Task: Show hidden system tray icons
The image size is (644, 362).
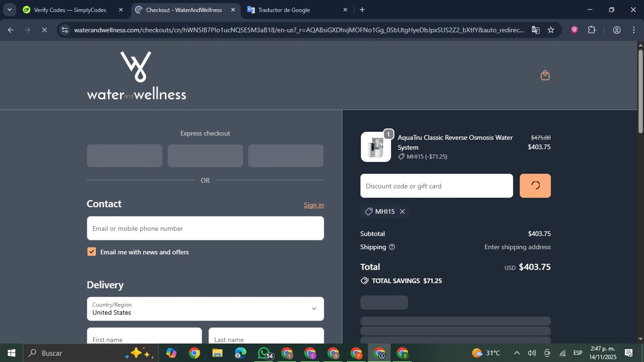Action: click(x=517, y=353)
